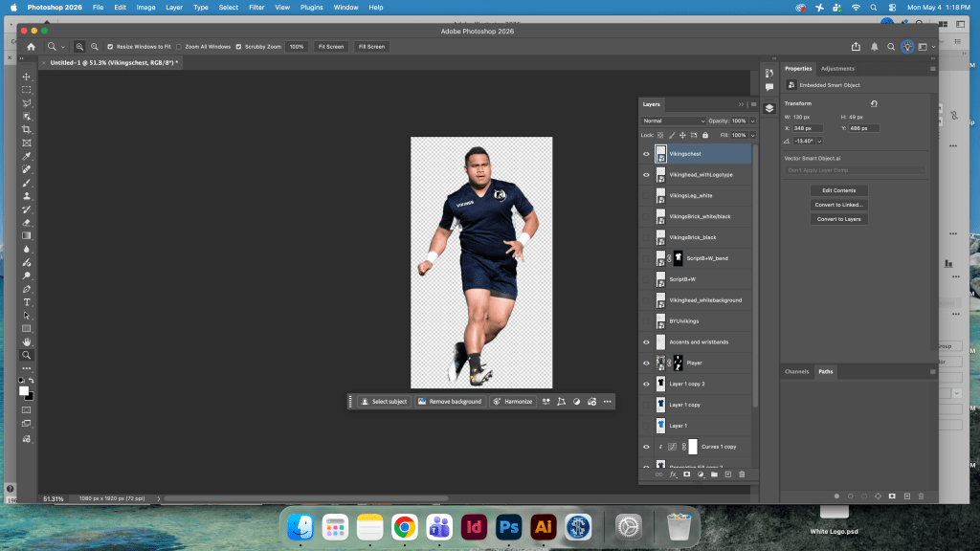This screenshot has width=980, height=551.
Task: Open the layer Opacity dropdown arrow
Action: coord(752,121)
